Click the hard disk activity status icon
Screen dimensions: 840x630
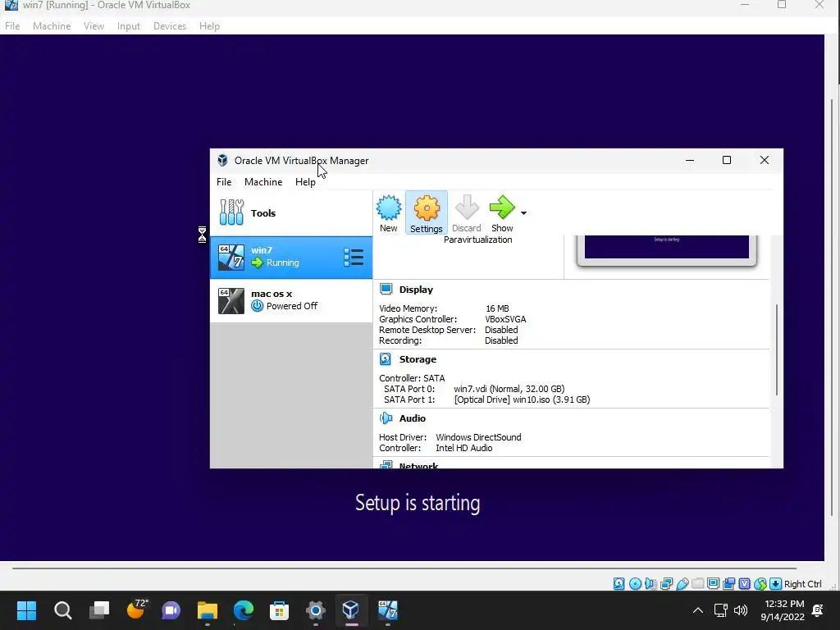(619, 584)
